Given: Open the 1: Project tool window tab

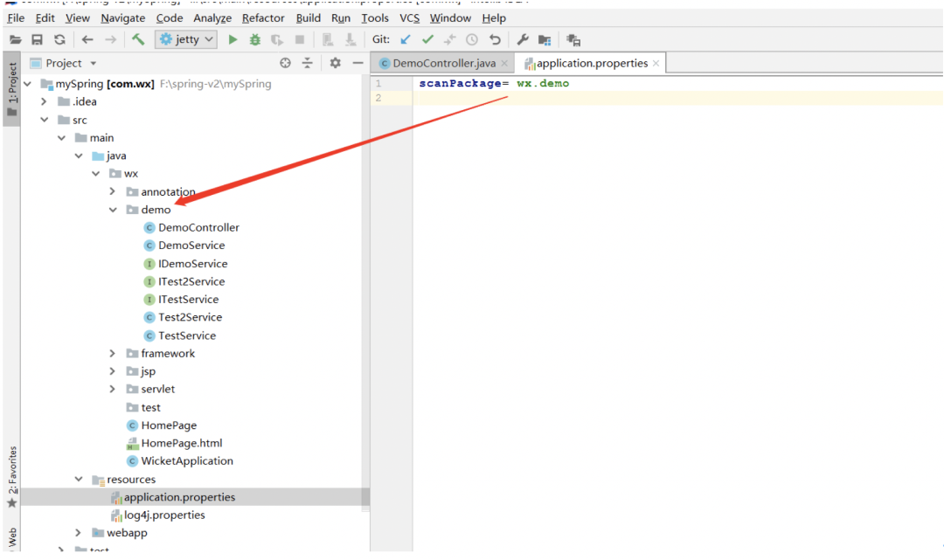Looking at the screenshot, I should click(x=12, y=89).
